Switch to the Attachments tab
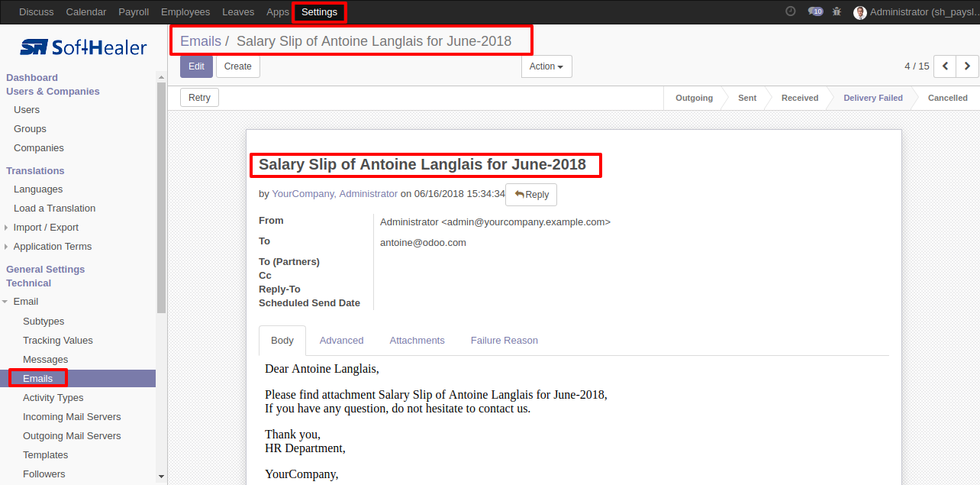The image size is (980, 485). (x=417, y=341)
